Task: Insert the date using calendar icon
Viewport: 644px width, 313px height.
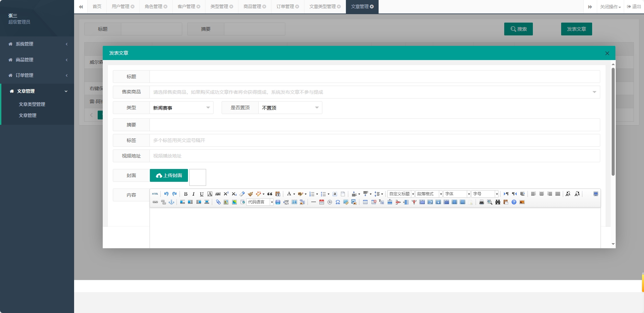Action: [322, 202]
